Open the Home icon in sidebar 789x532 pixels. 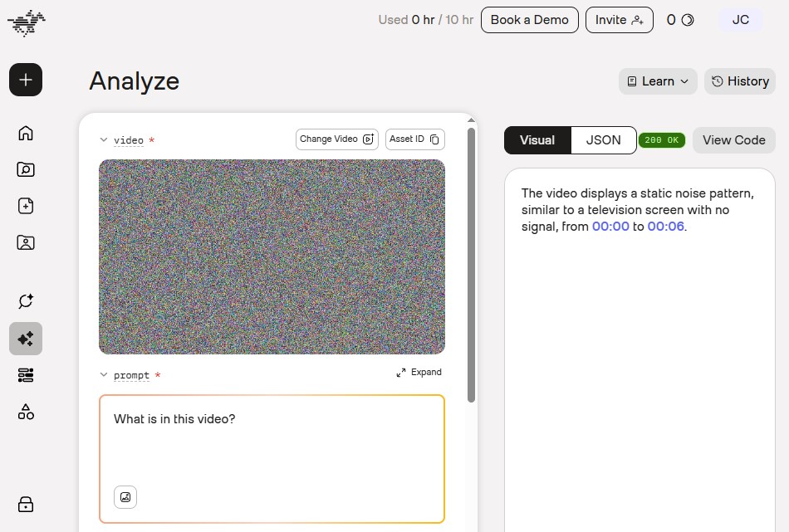tap(26, 133)
